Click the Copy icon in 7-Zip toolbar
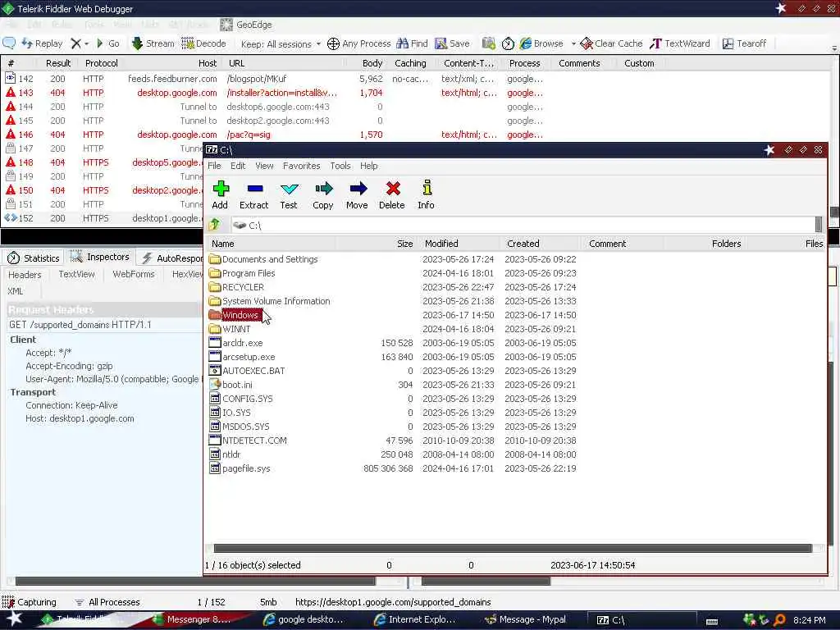Screen dimensions: 840x630 pos(323,188)
